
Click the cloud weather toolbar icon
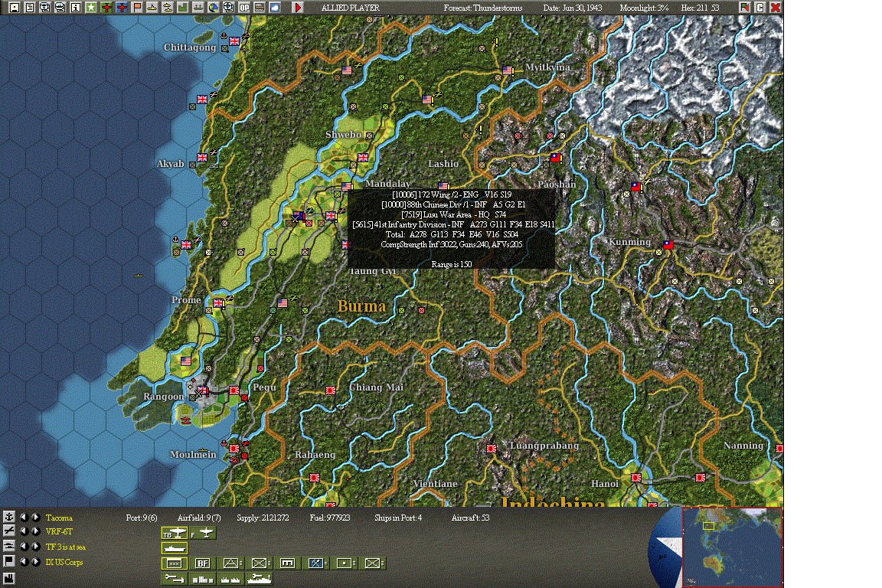pyautogui.click(x=275, y=8)
